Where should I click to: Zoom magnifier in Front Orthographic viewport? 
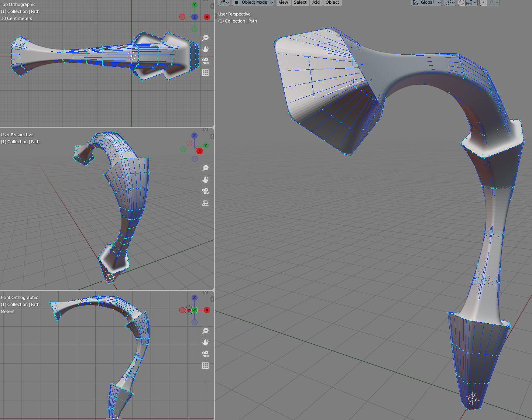[206, 331]
